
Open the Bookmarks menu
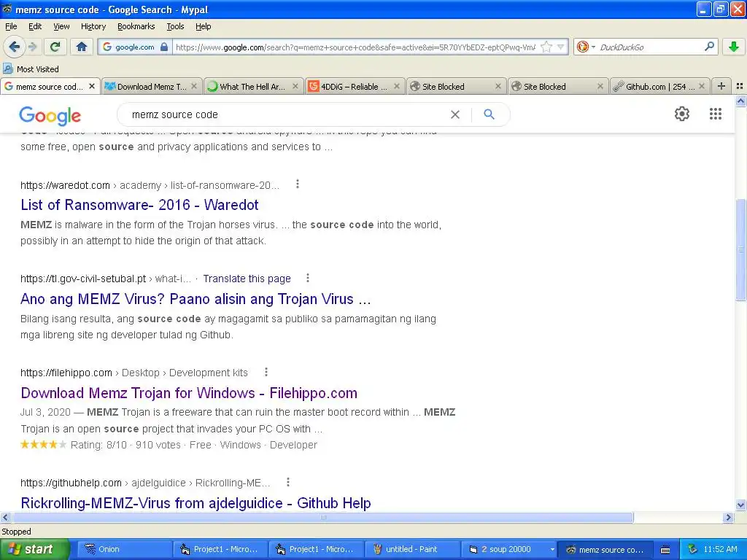tap(136, 26)
